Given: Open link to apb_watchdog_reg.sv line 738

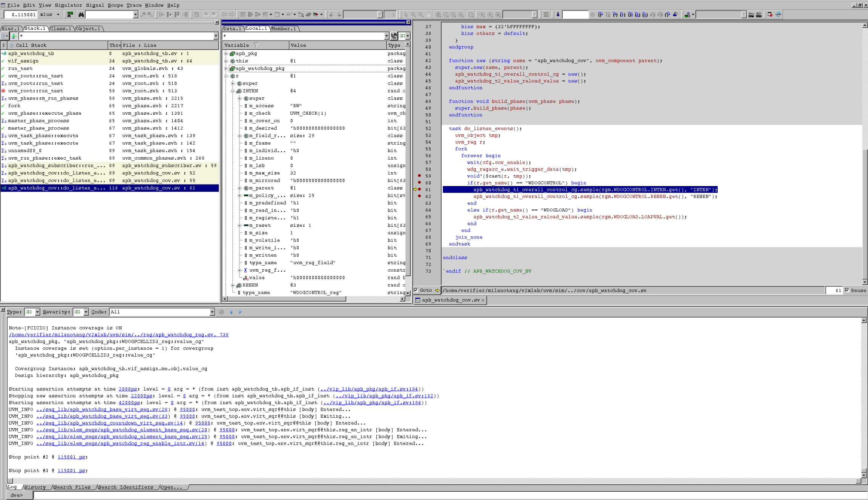Looking at the screenshot, I should click(118, 335).
